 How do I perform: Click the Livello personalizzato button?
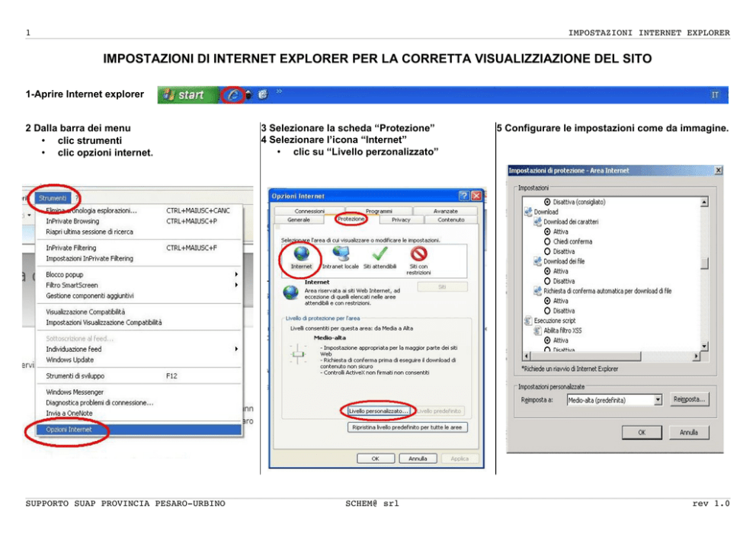[379, 411]
